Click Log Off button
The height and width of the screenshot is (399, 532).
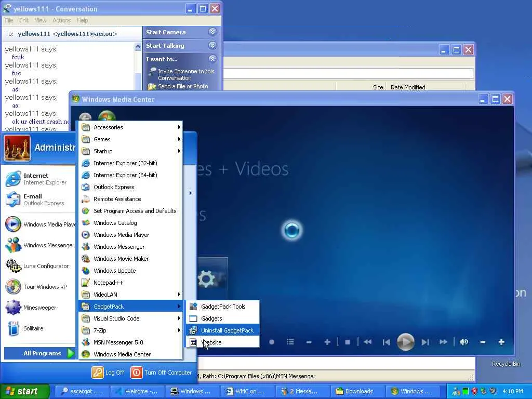[108, 373]
